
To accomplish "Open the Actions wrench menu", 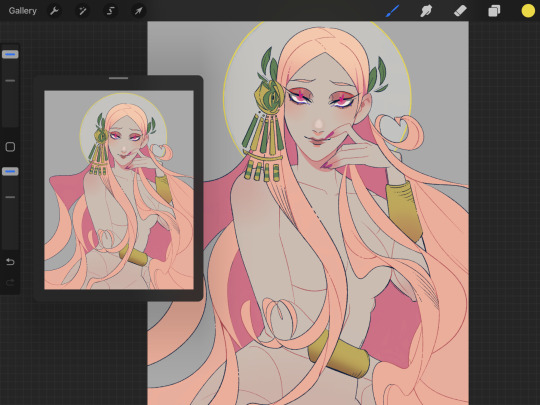I will point(54,11).
